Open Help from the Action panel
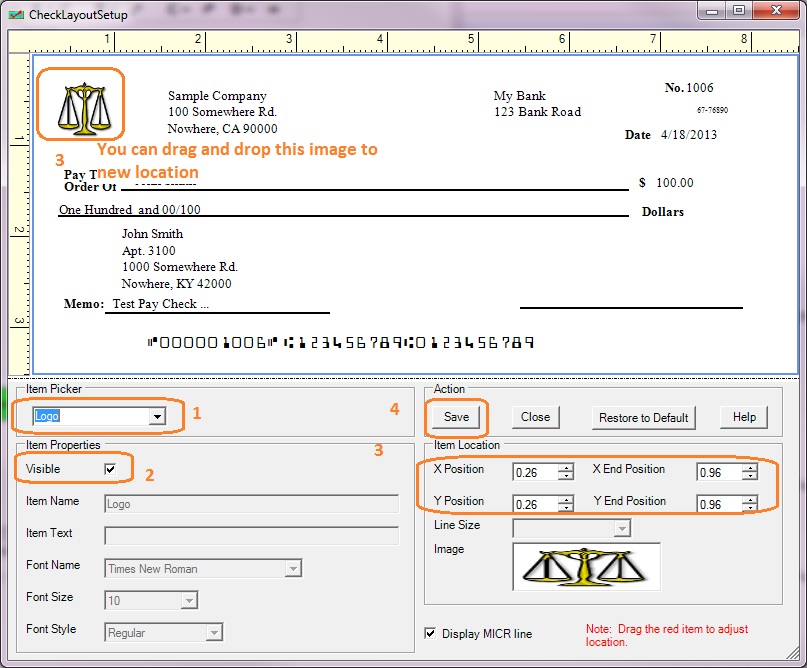Screen dimensions: 807x668 pyautogui.click(x=743, y=417)
